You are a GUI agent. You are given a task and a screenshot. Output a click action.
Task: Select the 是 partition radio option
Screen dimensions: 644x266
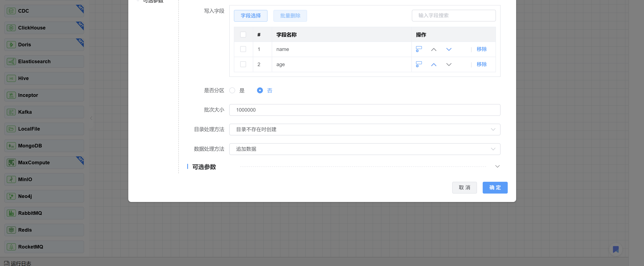(x=232, y=90)
